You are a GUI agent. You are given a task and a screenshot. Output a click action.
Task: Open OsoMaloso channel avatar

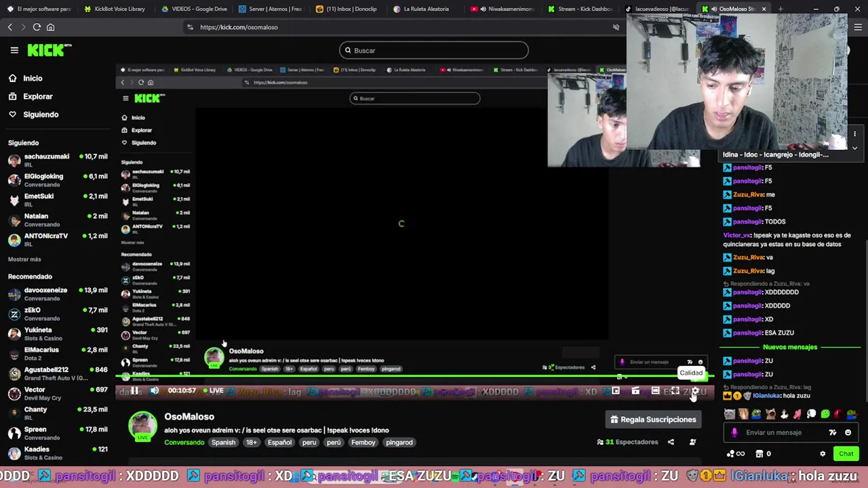(x=142, y=426)
